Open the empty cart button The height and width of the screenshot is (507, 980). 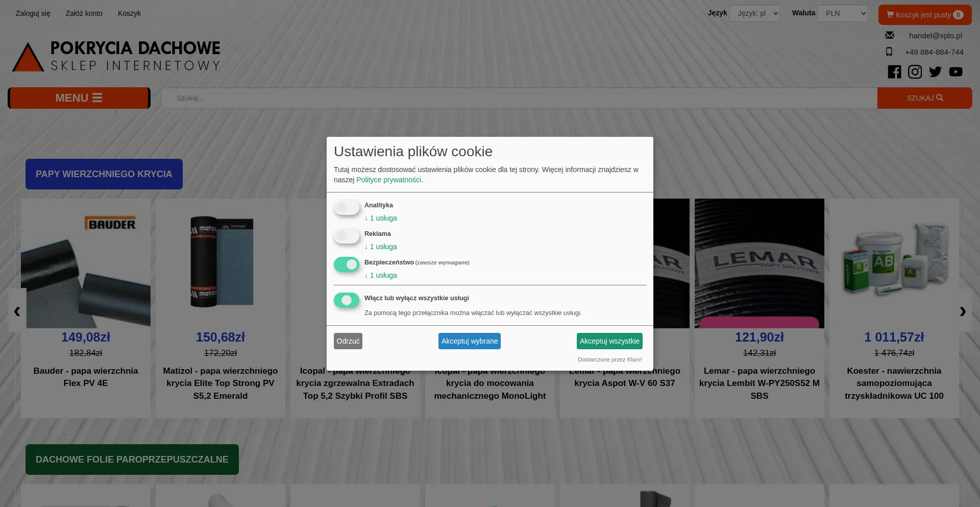click(925, 15)
